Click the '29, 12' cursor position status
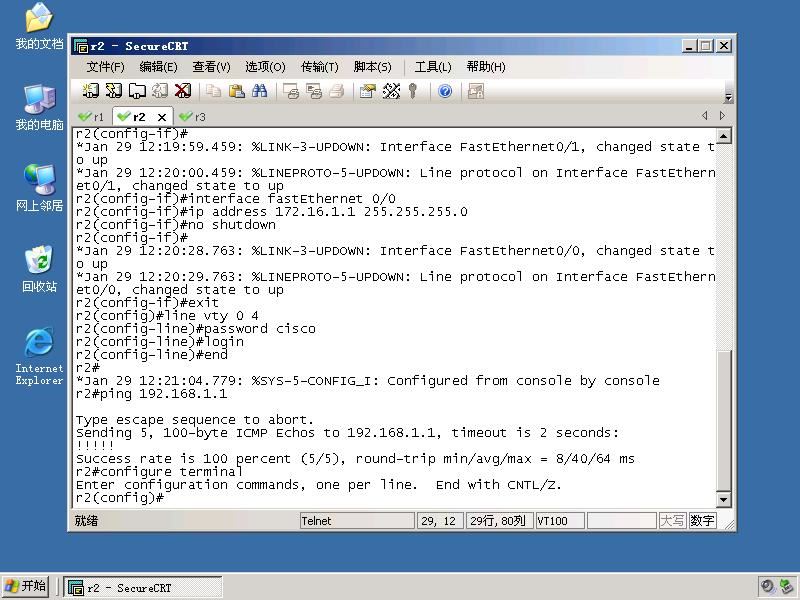800x600 pixels. (440, 521)
